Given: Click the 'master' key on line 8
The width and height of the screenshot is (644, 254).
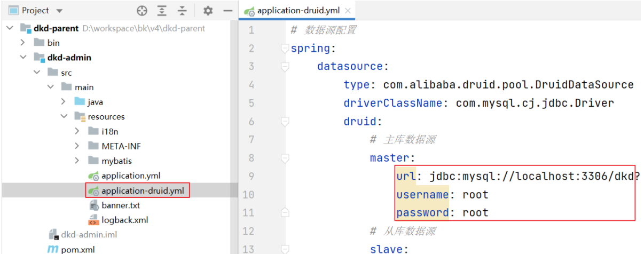Looking at the screenshot, I should tap(389, 158).
